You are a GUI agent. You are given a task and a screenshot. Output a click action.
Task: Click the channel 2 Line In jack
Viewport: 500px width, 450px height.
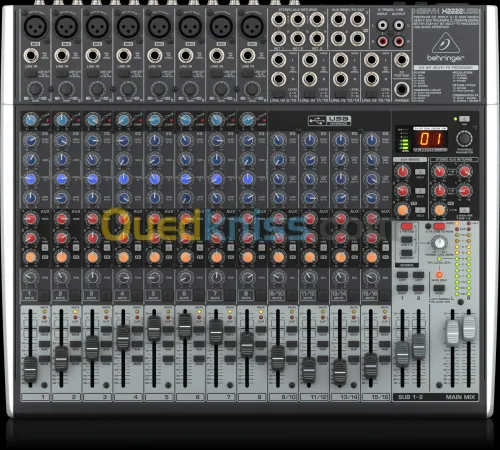tap(62, 56)
